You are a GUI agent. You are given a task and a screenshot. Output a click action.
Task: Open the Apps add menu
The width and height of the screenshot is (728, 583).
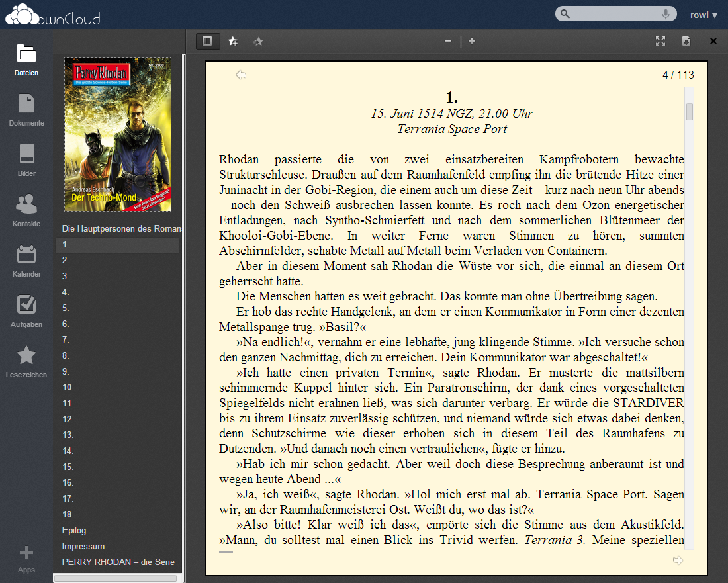[26, 559]
